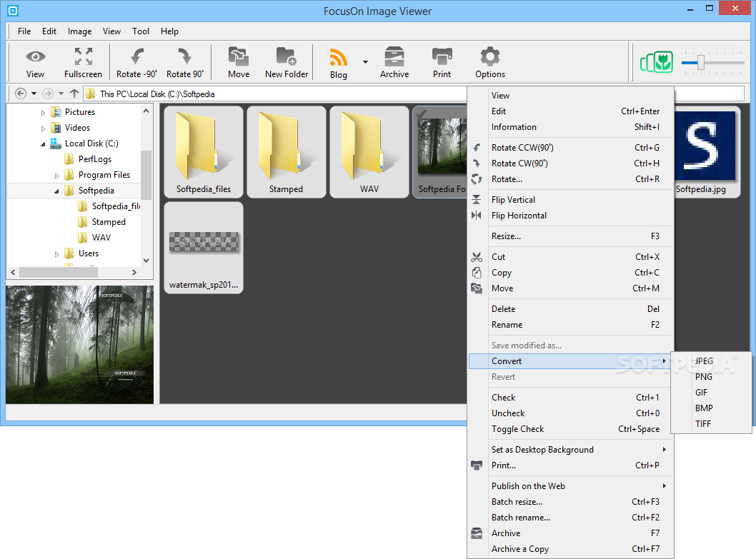Open Set as Desktop Background submenu

pos(571,450)
